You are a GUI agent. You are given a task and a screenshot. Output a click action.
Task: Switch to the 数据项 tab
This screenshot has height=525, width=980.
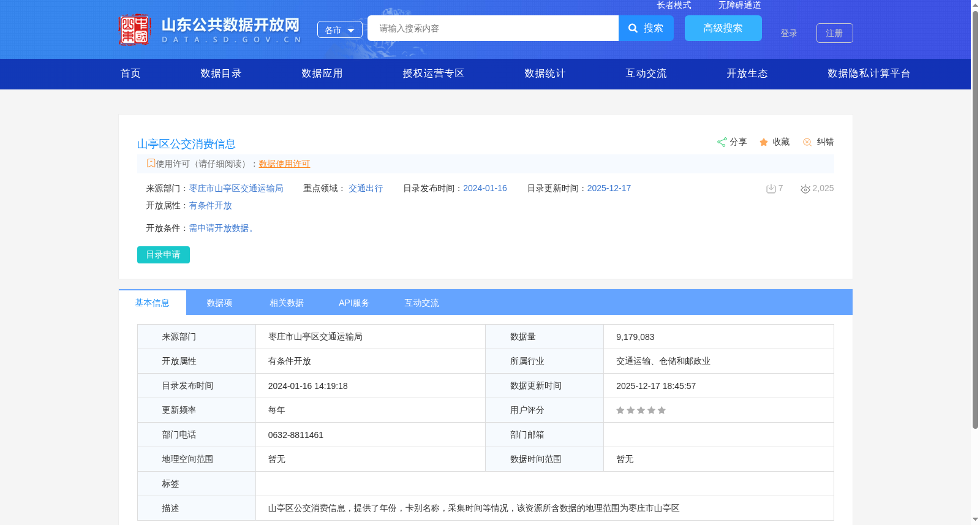coord(220,303)
